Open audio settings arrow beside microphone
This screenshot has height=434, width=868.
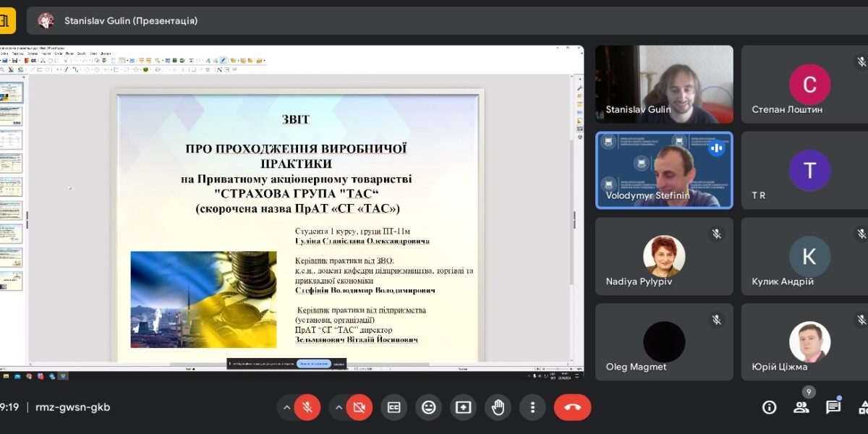[x=287, y=407]
